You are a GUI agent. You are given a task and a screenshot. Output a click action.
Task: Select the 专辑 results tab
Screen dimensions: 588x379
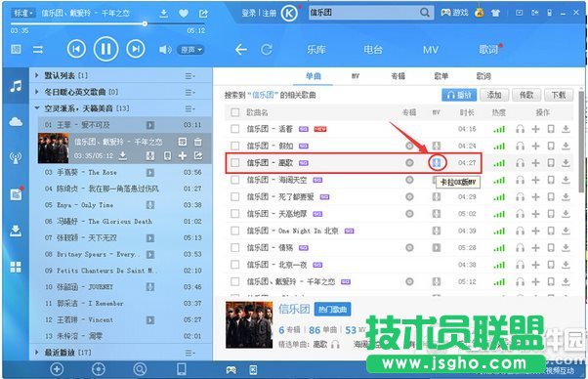point(398,76)
